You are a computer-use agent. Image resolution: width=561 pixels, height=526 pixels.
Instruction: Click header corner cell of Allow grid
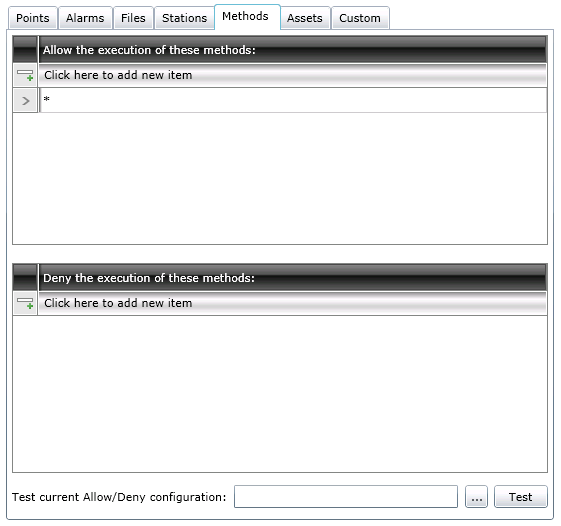pos(25,50)
